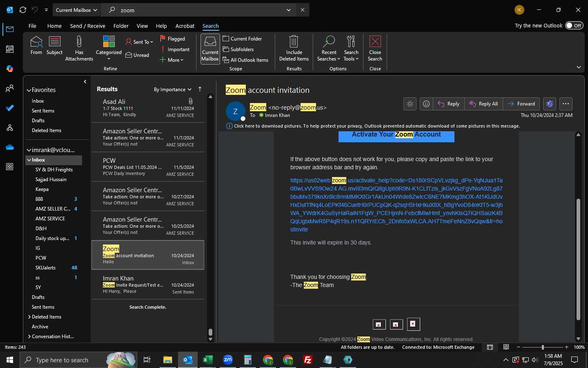This screenshot has height=368, width=588.
Task: Expand search box filter options arrow
Action: [x=289, y=10]
